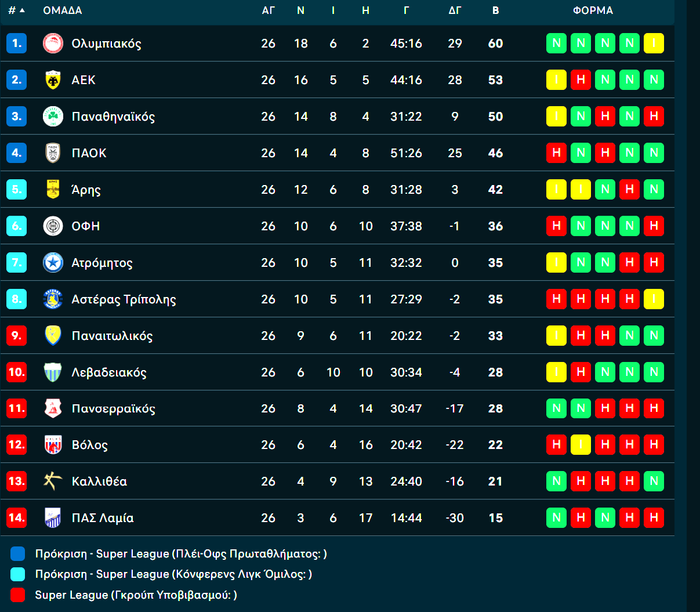Click the AEK team logo

tap(53, 80)
